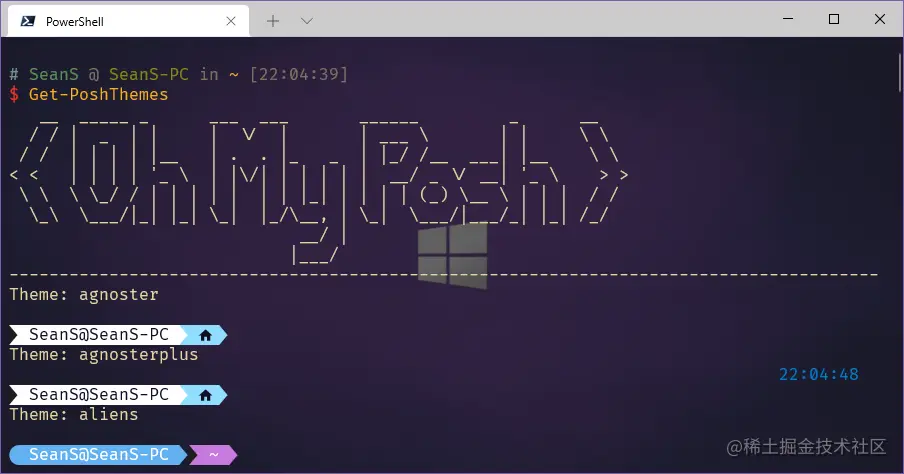Click 'Theme: agnoster' line
Image resolution: width=904 pixels, height=474 pixels.
84,295
